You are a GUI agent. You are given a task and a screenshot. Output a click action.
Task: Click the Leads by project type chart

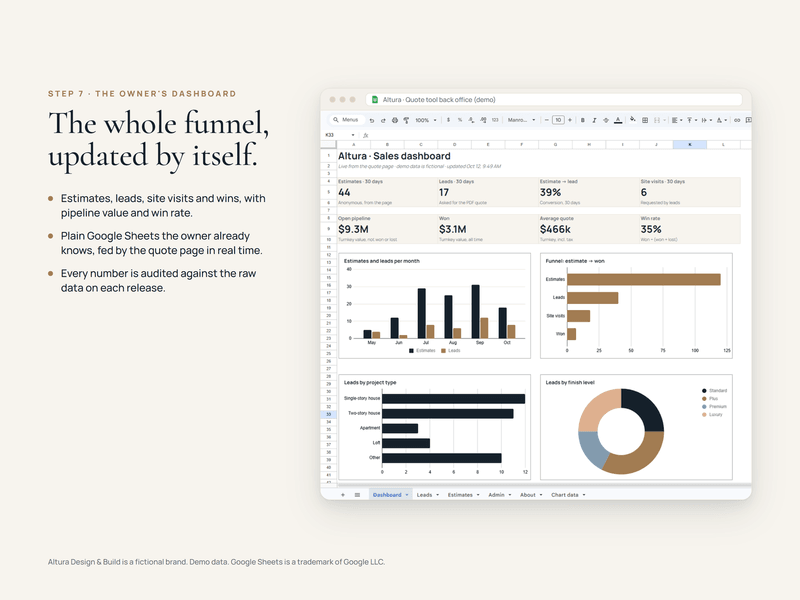pos(435,427)
